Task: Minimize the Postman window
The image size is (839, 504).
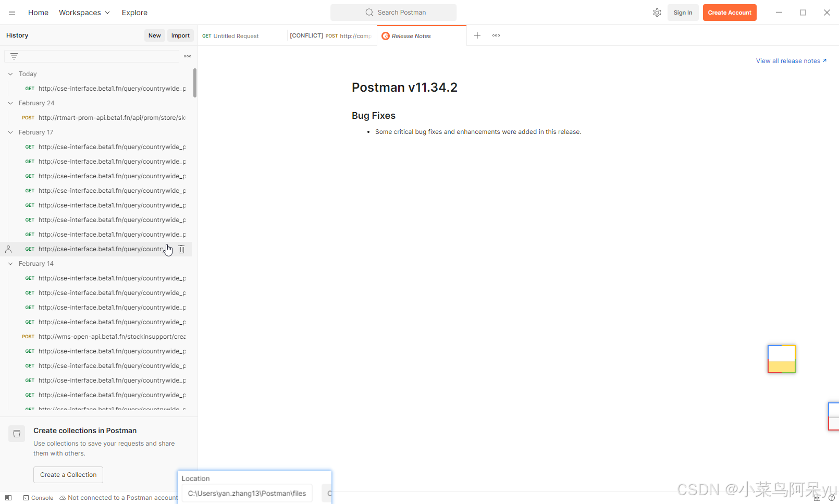Action: [x=779, y=13]
